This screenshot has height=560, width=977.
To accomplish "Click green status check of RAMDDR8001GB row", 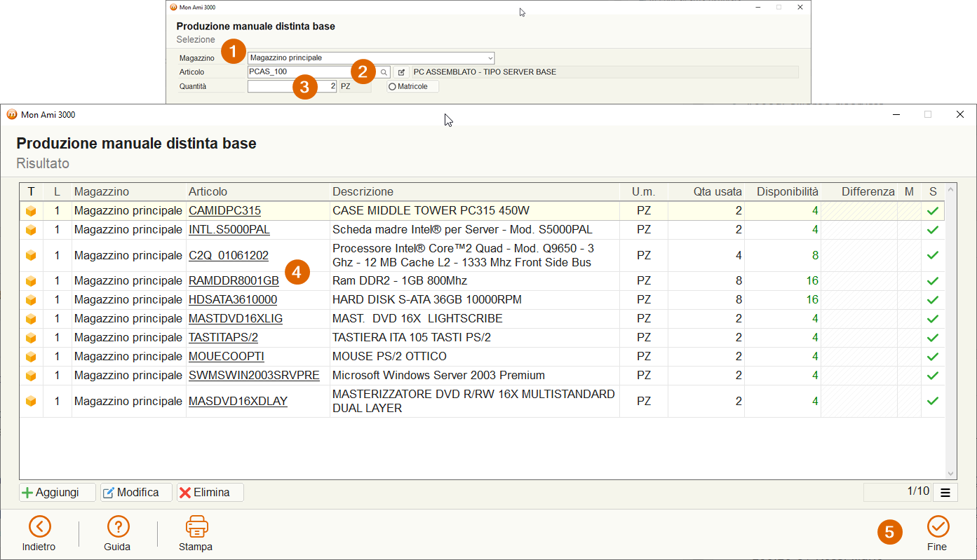I will pos(933,281).
